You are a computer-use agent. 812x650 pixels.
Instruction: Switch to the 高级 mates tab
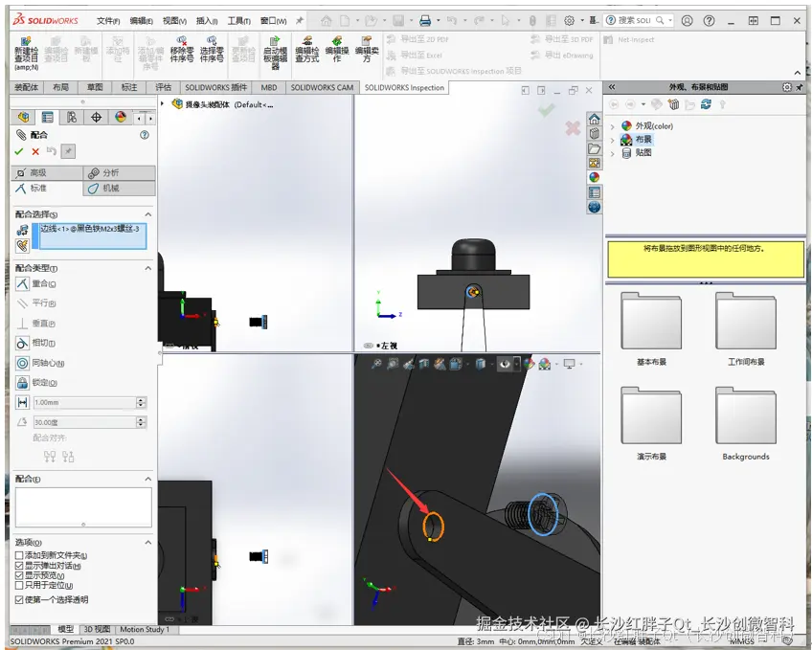47,173
